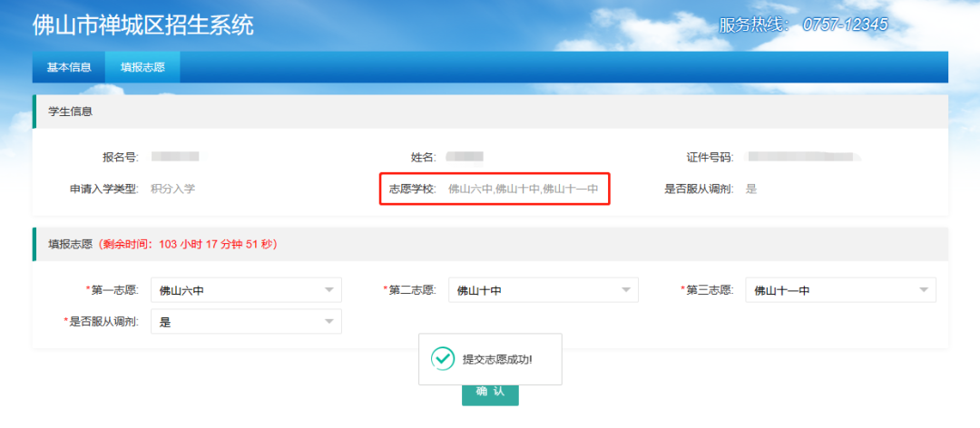The height and width of the screenshot is (428, 980).
Task: Click the 积分入学 admission type value
Action: point(172,190)
